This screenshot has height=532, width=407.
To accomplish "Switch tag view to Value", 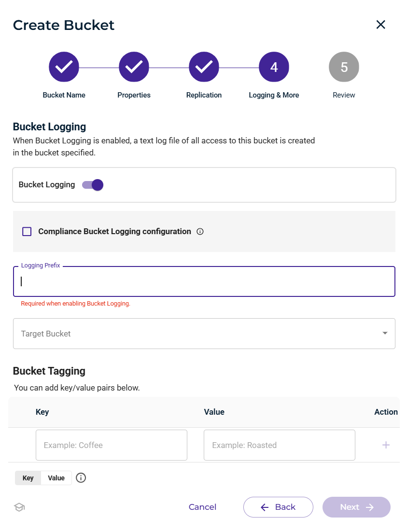I will [56, 478].
